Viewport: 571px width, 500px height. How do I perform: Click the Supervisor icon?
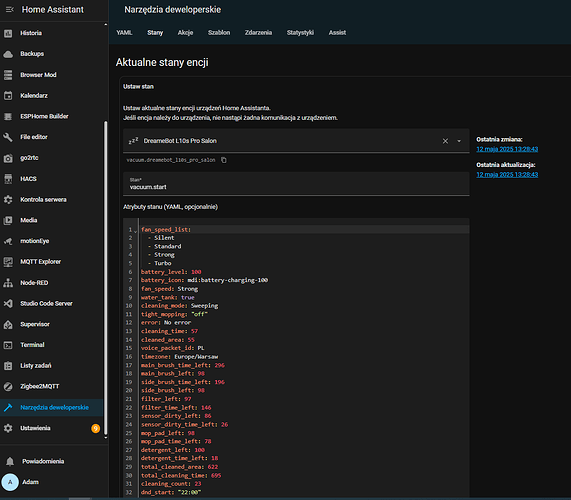click(x=8, y=324)
